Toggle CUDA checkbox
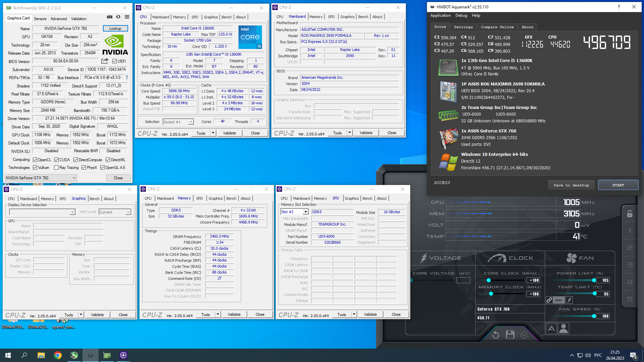The height and width of the screenshot is (362, 644). tap(56, 160)
